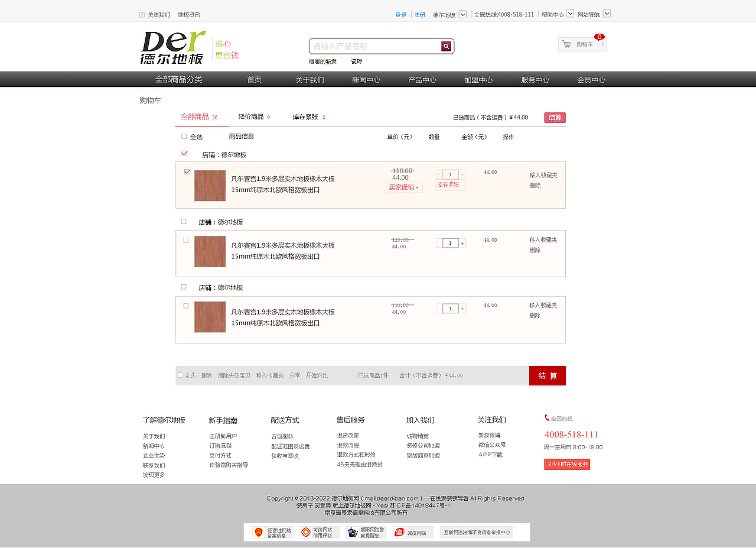The width and height of the screenshot is (756, 548).
Task: Click the arrow on header 购物车 button
Action: 602,44
